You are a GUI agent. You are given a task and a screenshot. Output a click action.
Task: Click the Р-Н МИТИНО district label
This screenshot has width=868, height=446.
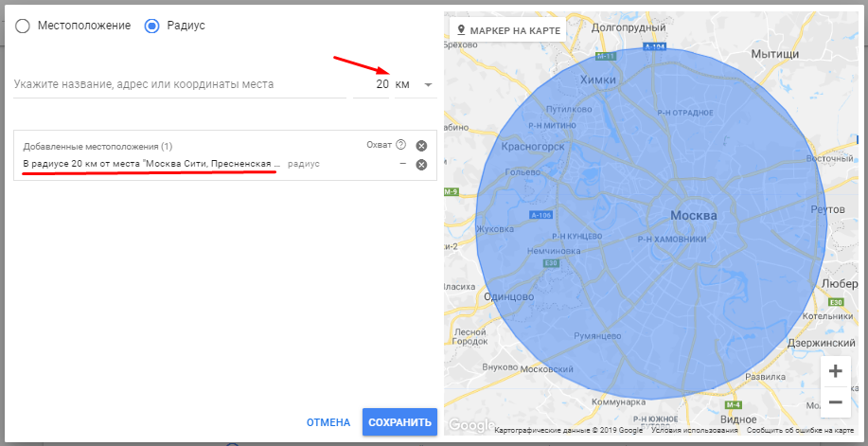[553, 126]
